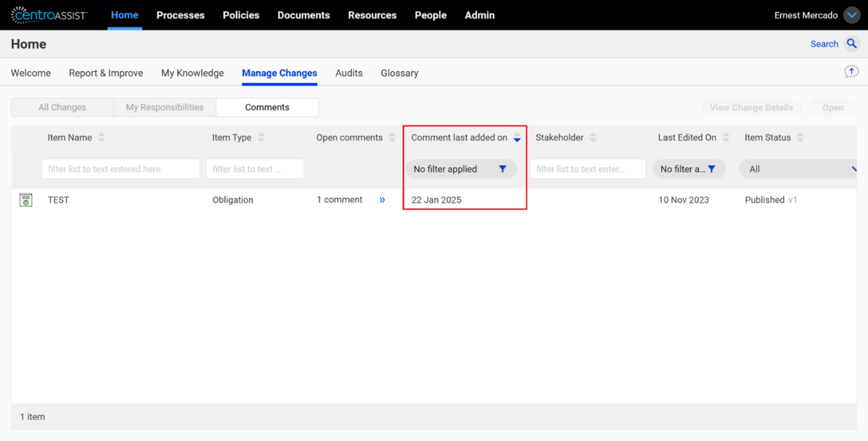
Task: Click the View Change Details button
Action: coord(752,108)
